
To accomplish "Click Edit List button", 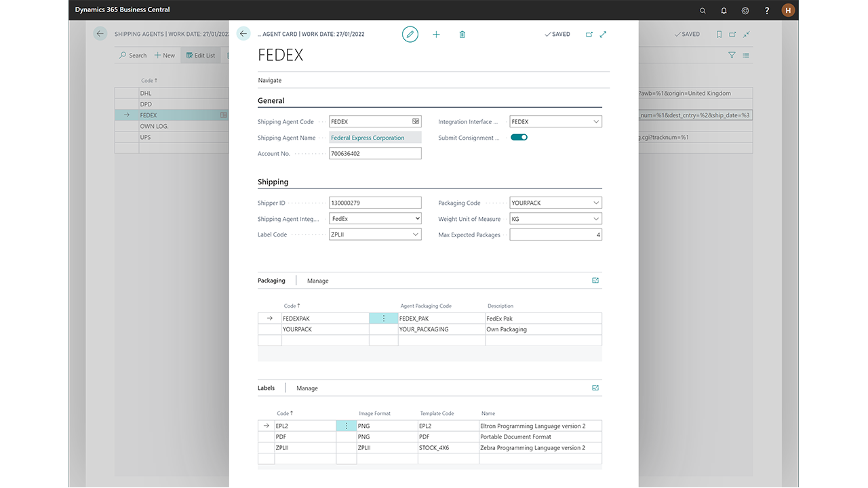I will (200, 55).
